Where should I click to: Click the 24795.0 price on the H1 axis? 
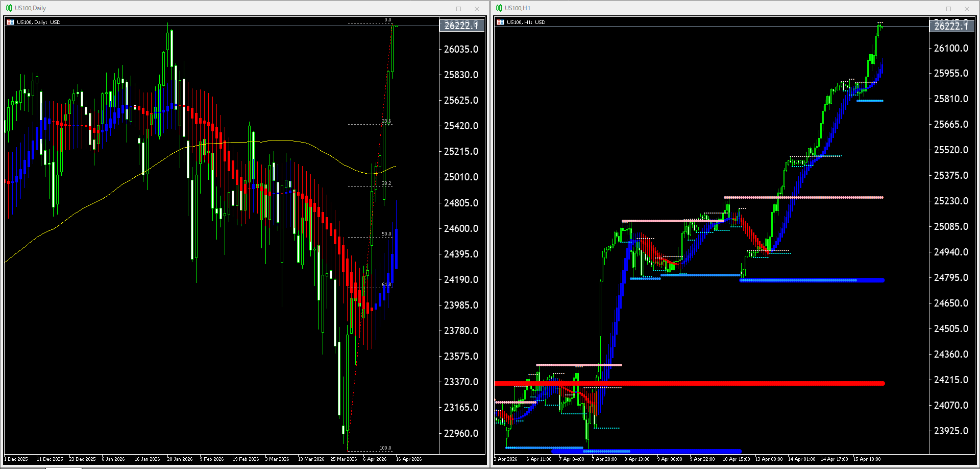coord(951,277)
